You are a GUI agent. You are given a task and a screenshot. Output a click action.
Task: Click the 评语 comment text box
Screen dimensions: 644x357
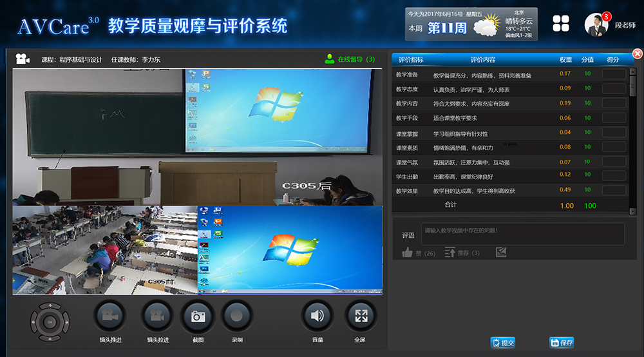(522, 234)
